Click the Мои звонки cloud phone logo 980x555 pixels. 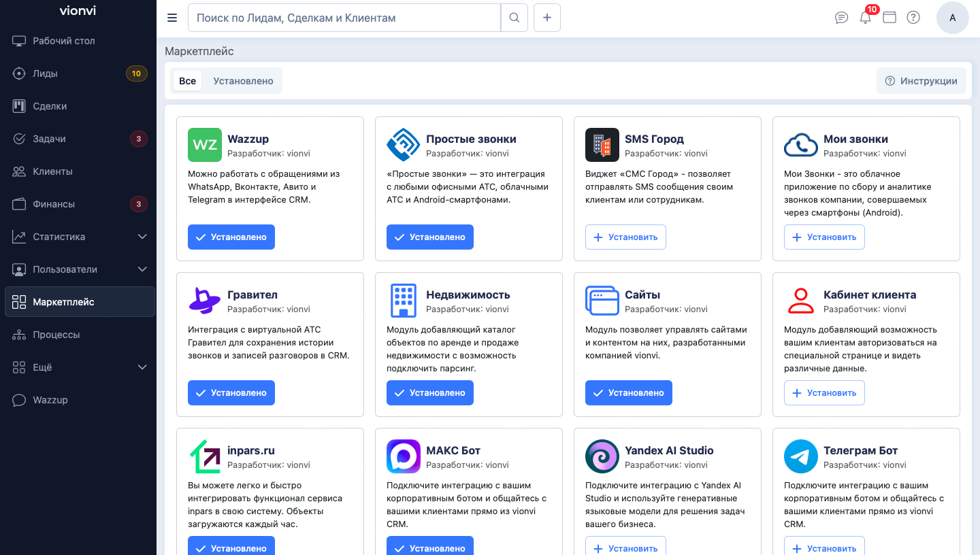(801, 145)
